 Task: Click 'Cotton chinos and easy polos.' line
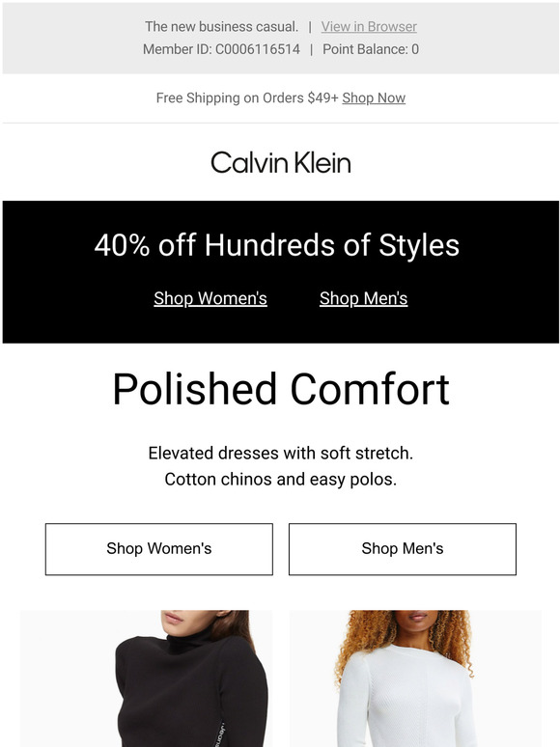[281, 480]
